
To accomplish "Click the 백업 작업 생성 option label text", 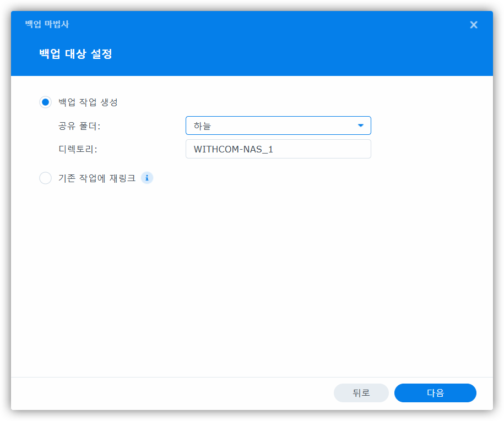I will tap(88, 102).
